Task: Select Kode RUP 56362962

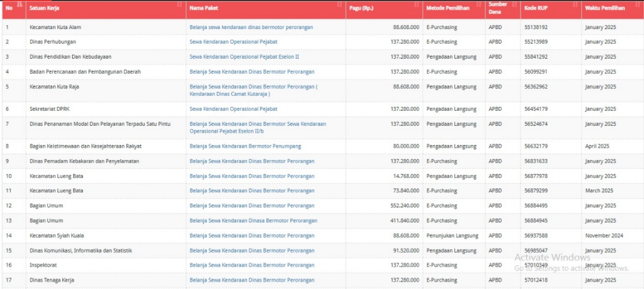Action: point(536,87)
